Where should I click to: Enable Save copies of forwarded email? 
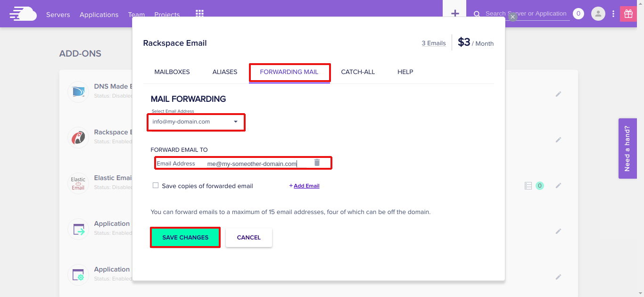156,185
